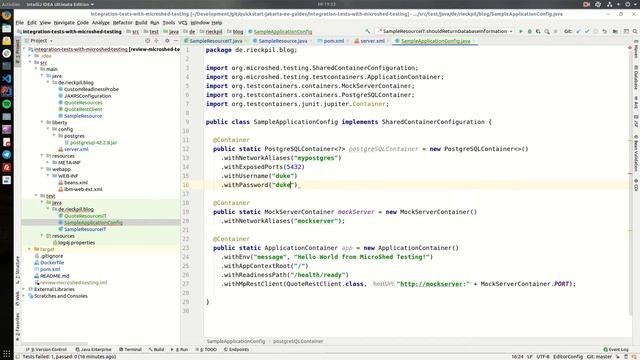Select Dockerfile in project tree

[x=52, y=262]
